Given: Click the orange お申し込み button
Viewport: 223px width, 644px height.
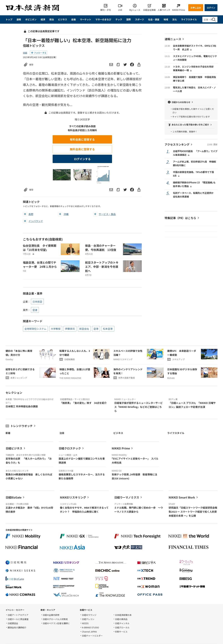Looking at the screenshot, I should pyautogui.click(x=196, y=7).
